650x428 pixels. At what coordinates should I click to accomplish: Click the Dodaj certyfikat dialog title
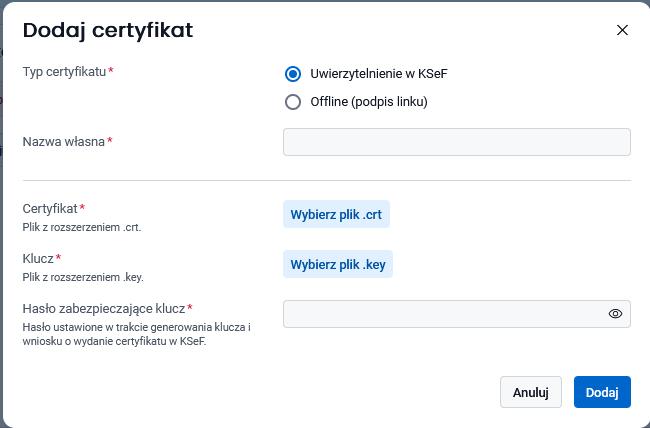[108, 30]
